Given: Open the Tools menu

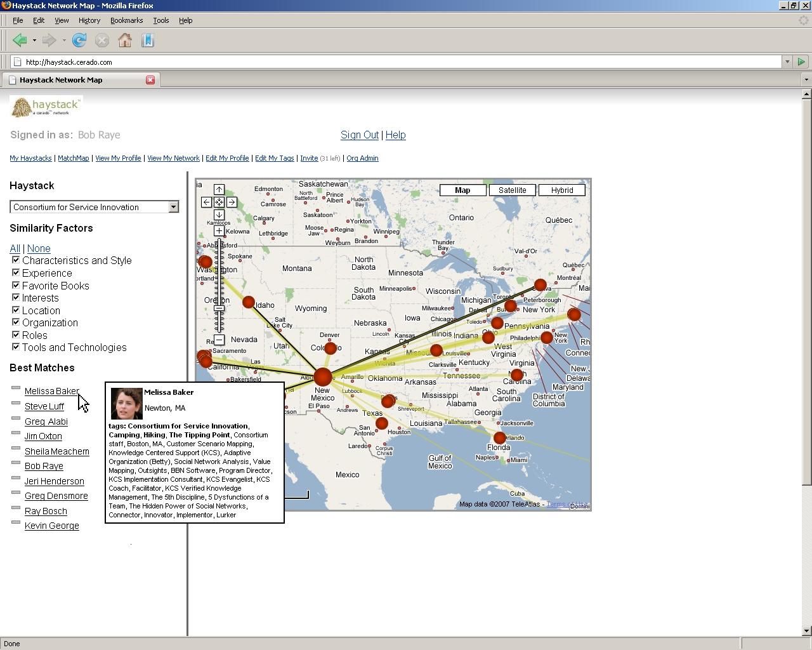Looking at the screenshot, I should click(161, 20).
